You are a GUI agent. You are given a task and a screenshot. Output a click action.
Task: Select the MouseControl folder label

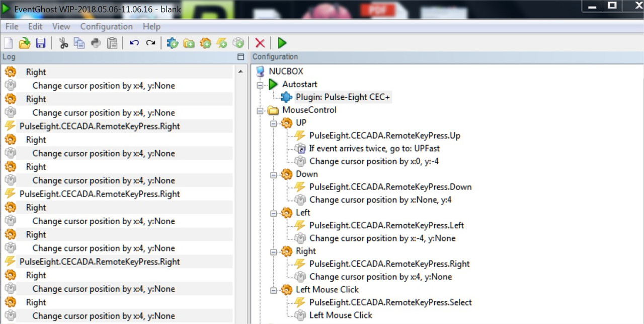(309, 110)
